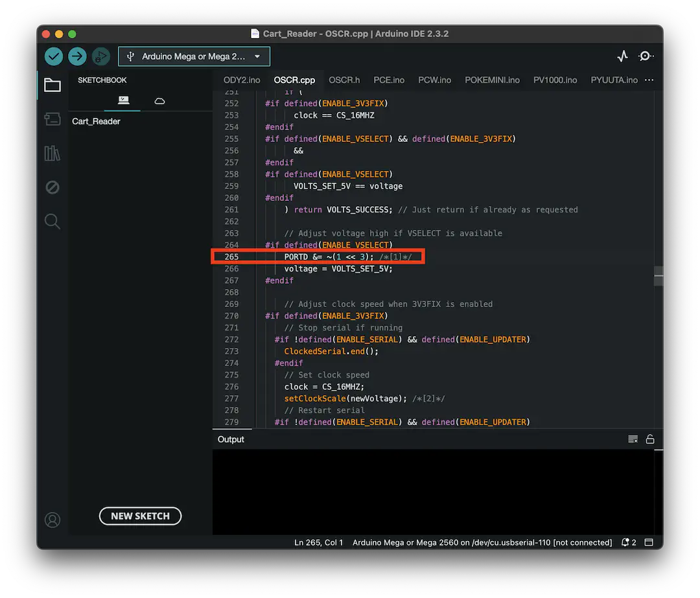Switch sketchbook to cloud view
Screen dimensions: 700x598
[159, 102]
